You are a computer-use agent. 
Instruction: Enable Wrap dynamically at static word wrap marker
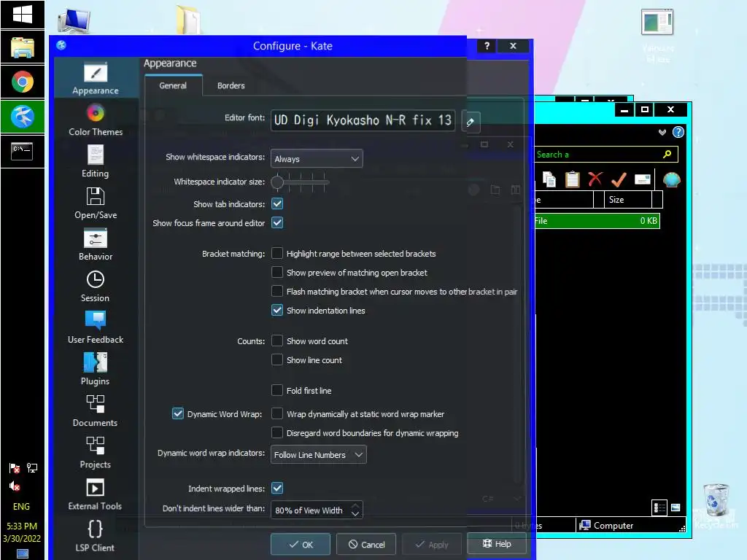(276, 414)
